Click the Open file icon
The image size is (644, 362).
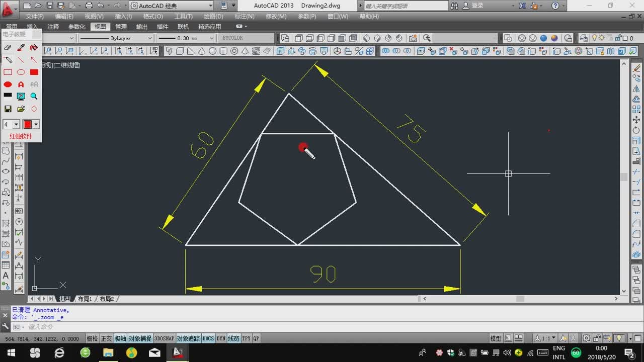(x=38, y=6)
